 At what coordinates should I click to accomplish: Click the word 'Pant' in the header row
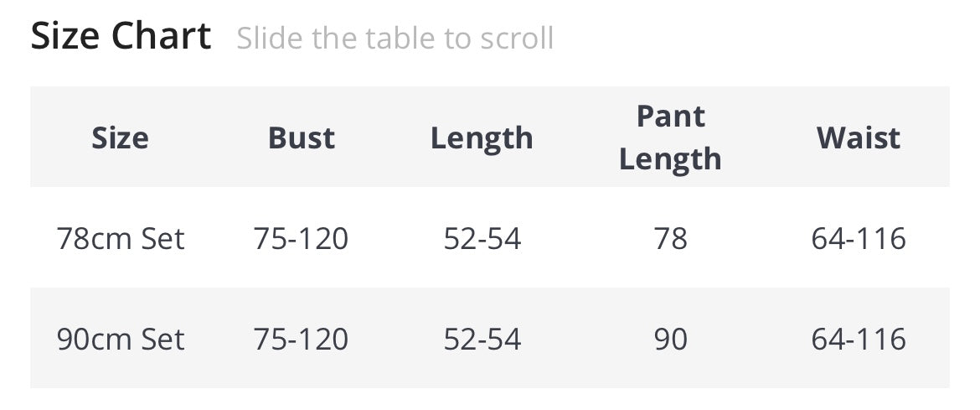671,117
